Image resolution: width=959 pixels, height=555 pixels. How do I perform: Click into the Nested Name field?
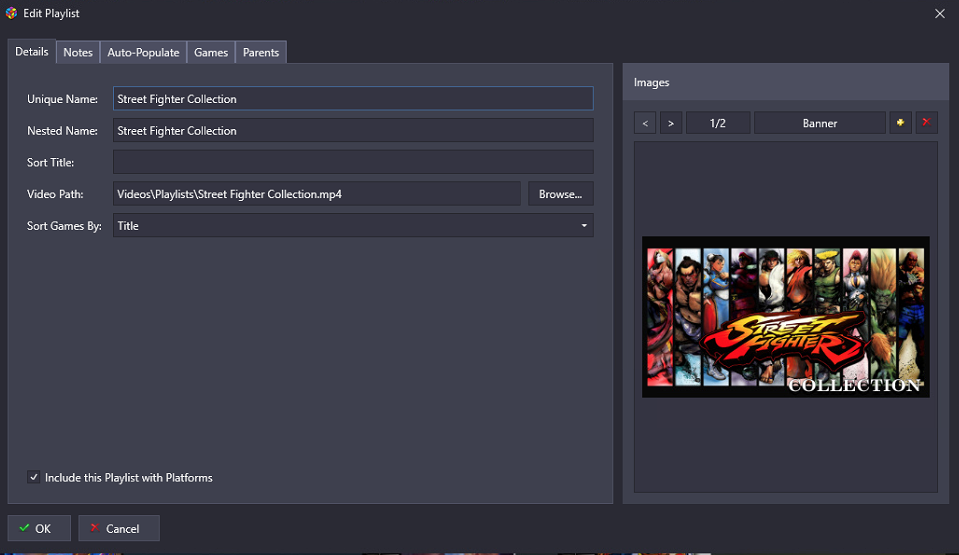353,130
